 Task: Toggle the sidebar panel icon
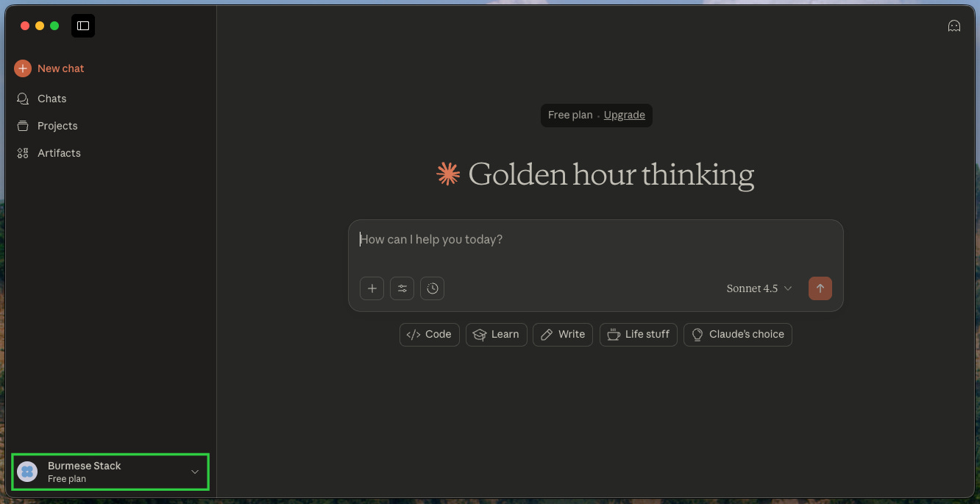83,26
